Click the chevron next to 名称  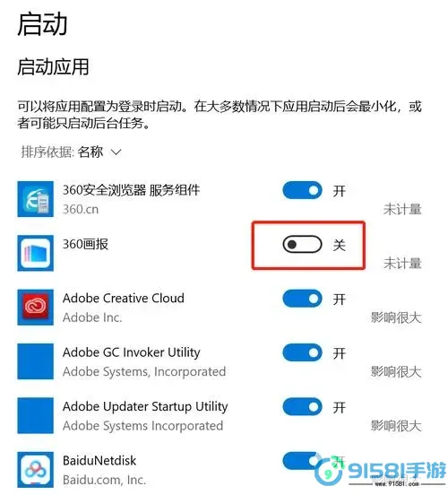(x=116, y=152)
